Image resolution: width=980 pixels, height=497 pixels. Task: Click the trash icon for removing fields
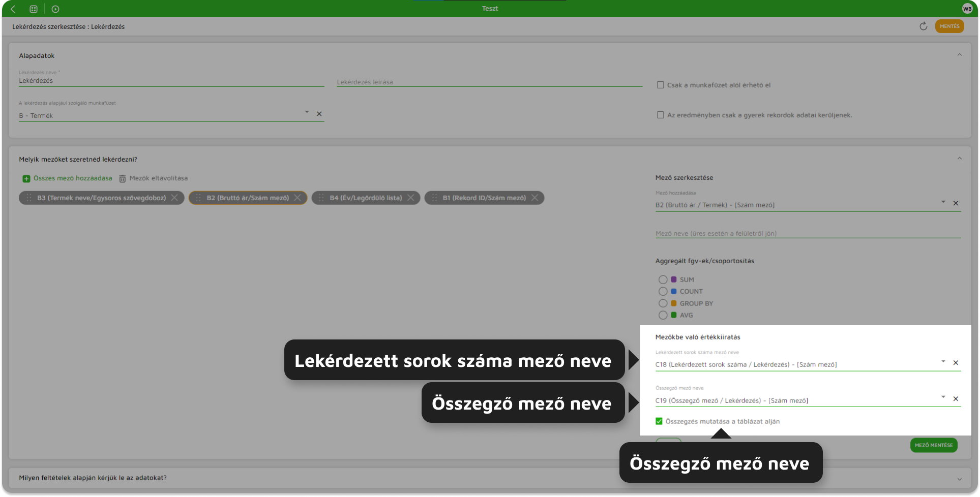[123, 179]
